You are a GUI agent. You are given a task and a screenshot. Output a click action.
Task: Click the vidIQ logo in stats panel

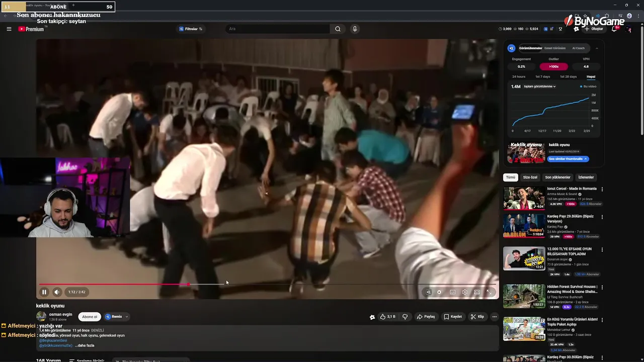click(x=512, y=48)
